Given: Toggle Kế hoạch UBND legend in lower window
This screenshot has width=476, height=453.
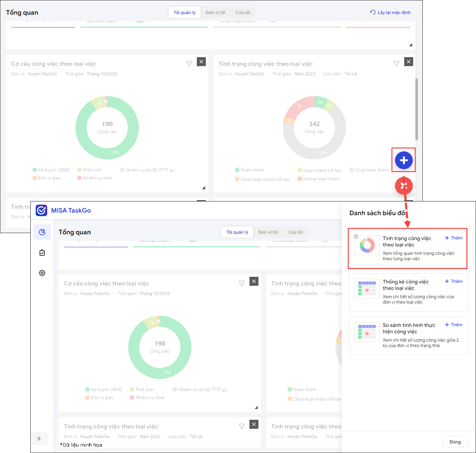Looking at the screenshot, I should [x=104, y=389].
